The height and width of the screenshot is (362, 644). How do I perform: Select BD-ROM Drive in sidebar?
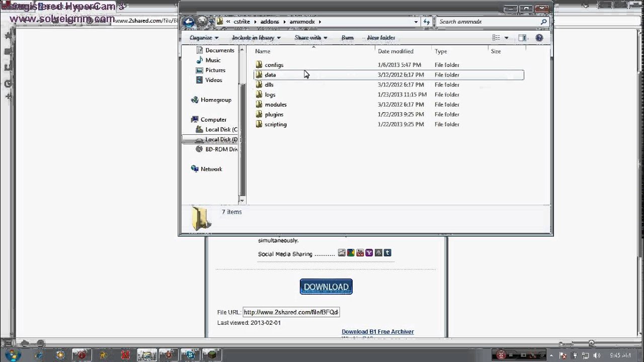[221, 149]
